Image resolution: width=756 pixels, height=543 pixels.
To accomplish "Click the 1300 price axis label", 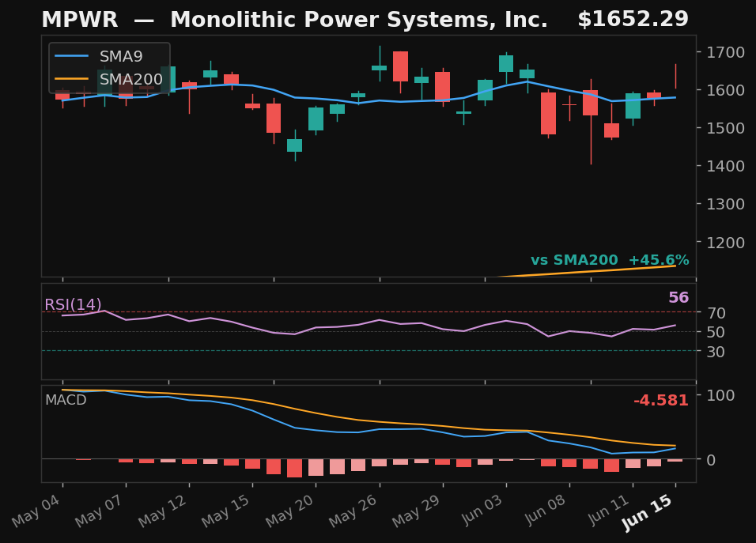I will tap(726, 204).
